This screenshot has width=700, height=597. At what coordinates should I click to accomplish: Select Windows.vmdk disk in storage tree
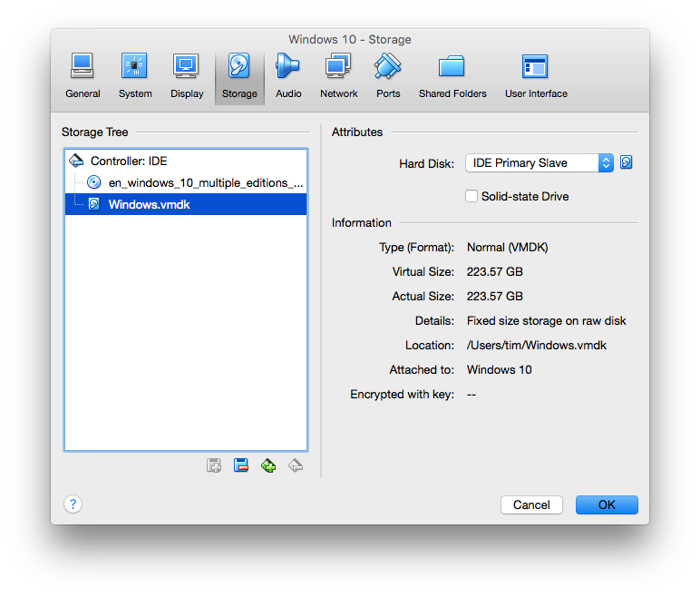coord(186,204)
